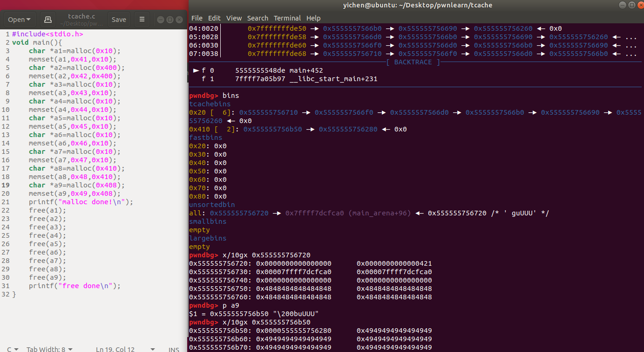The height and width of the screenshot is (352, 644).
Task: Open the terminal Help menu
Action: point(313,18)
